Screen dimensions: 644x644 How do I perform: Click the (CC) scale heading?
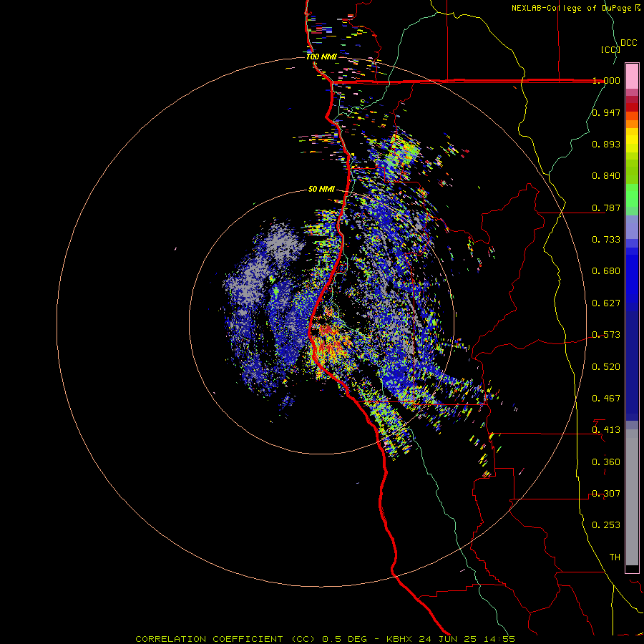[610, 49]
